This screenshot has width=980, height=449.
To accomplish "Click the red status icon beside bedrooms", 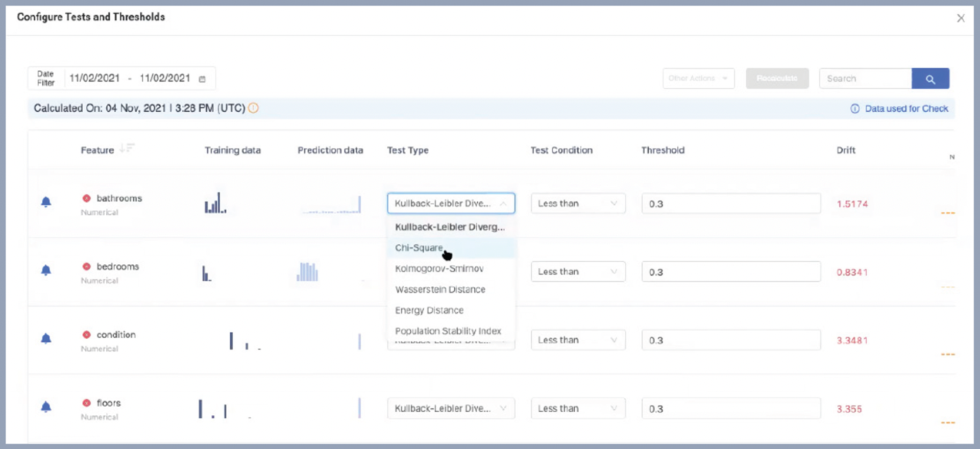I will (86, 266).
